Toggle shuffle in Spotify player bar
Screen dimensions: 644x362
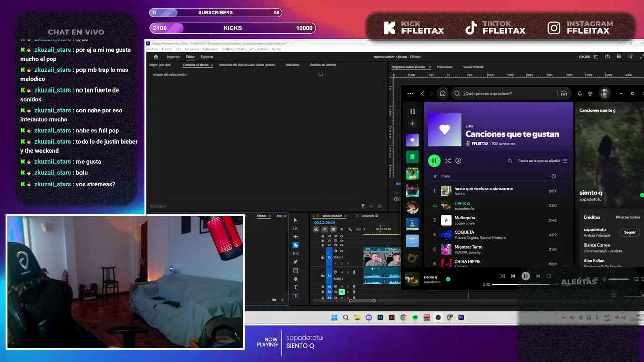click(x=502, y=276)
